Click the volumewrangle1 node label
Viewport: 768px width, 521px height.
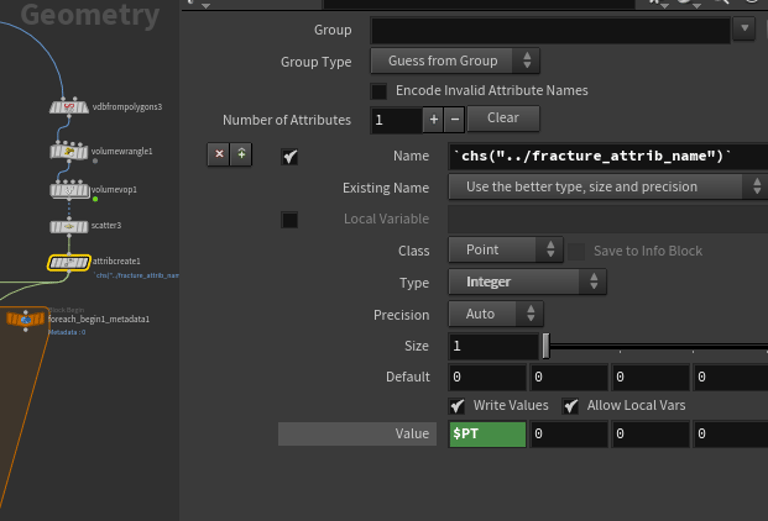[122, 151]
